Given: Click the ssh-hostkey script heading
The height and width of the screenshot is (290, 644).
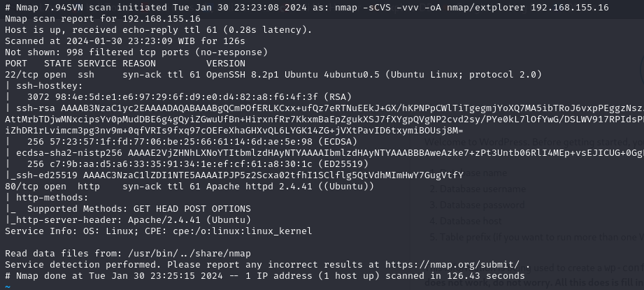Looking at the screenshot, I should (44, 86).
